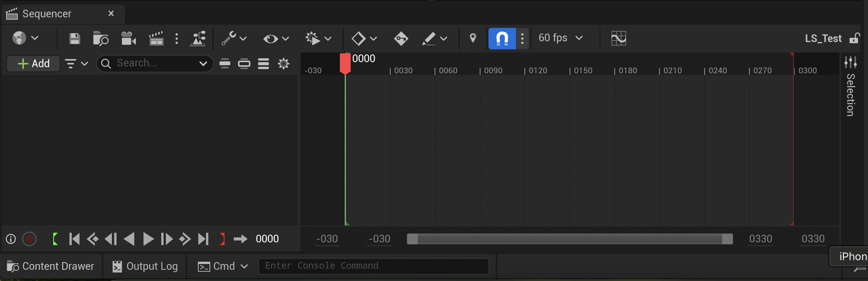The height and width of the screenshot is (281, 868).
Task: Toggle snapping with the magnet button
Action: (x=502, y=39)
